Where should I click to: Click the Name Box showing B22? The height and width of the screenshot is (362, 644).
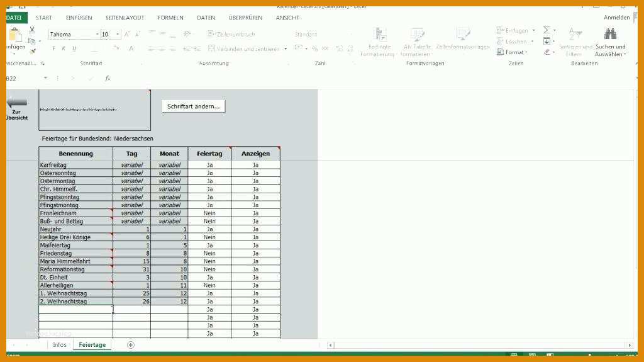(23, 78)
